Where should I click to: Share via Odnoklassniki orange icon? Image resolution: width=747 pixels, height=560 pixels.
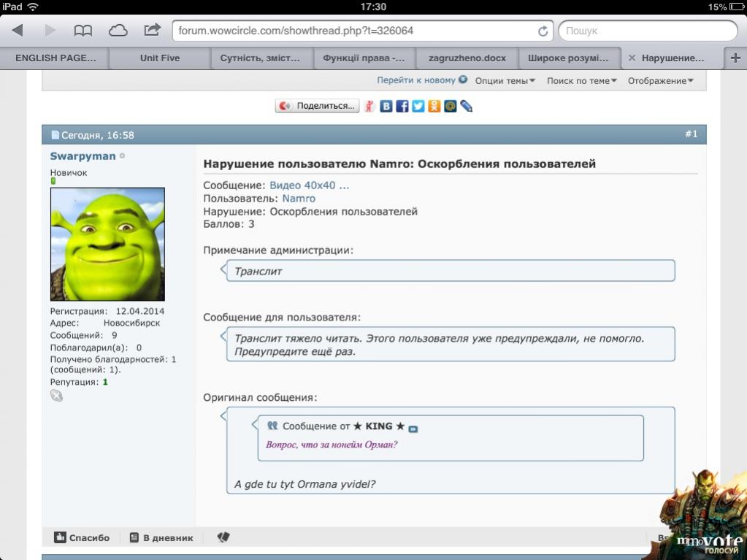pyautogui.click(x=434, y=107)
